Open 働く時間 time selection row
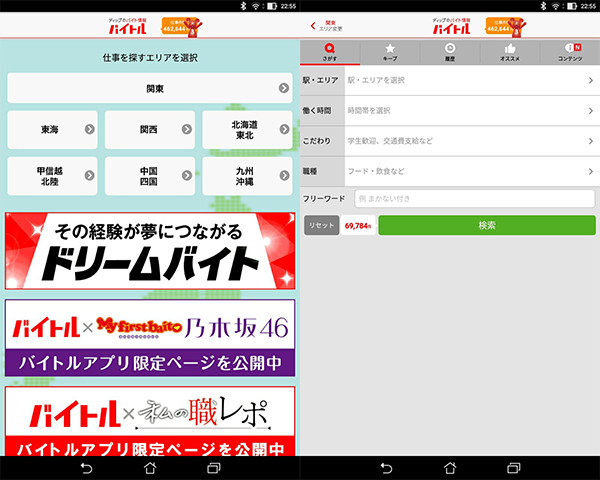The height and width of the screenshot is (480, 600). (450, 111)
